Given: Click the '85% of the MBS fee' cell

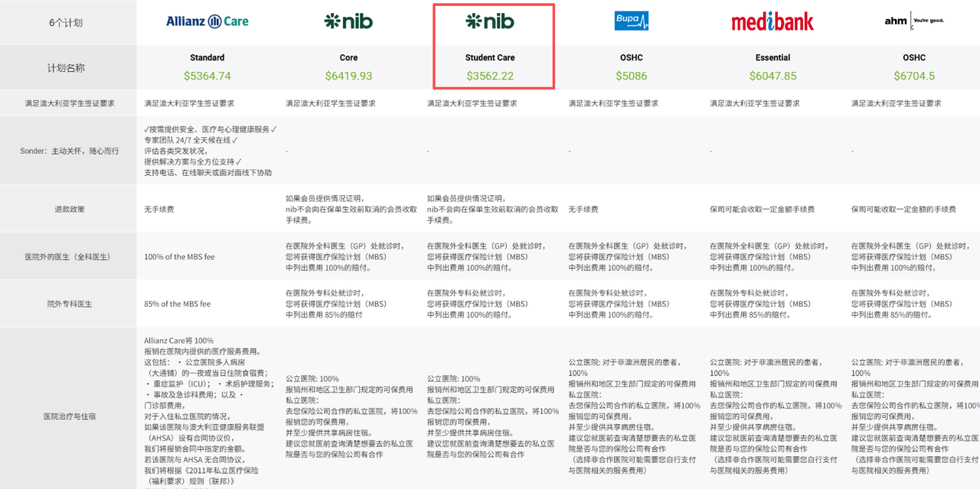Looking at the screenshot, I should click(177, 304).
